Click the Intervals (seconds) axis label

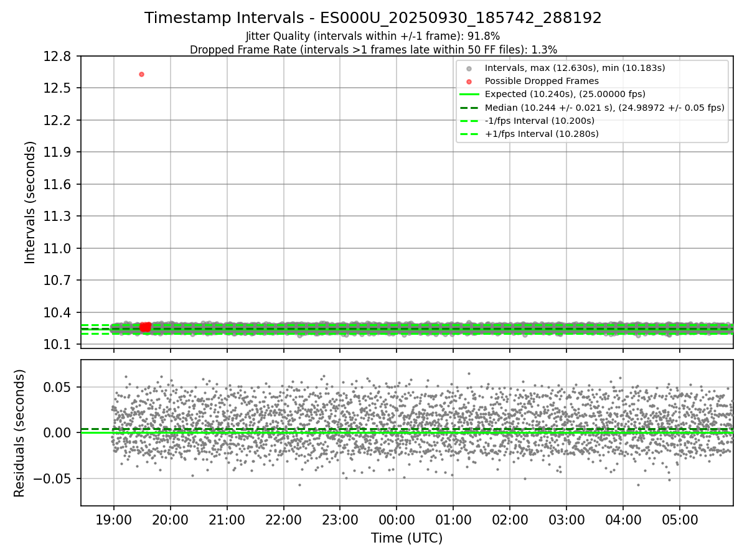tap(31, 202)
